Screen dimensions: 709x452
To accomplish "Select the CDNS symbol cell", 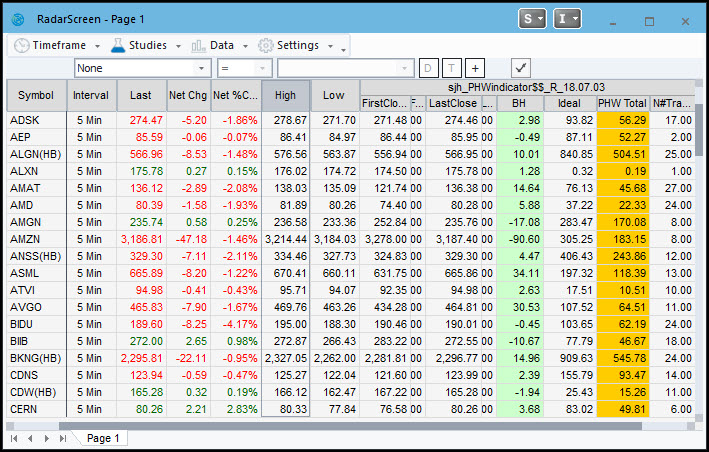I will point(36,375).
